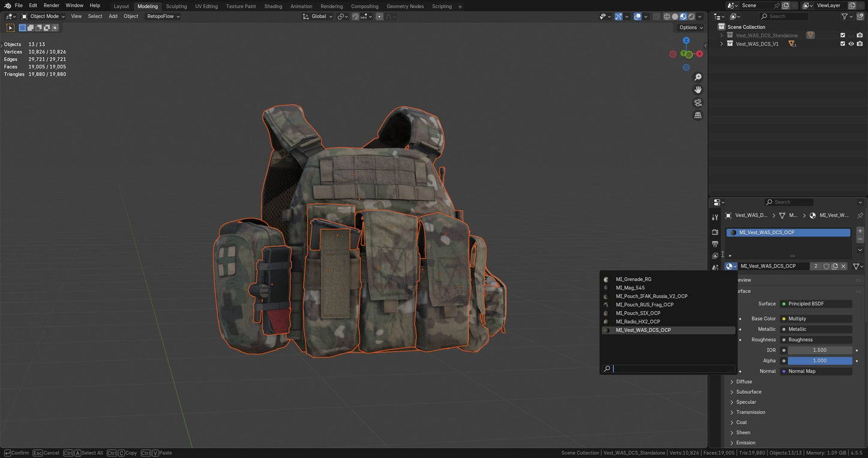Open the camera view icon in viewport gizmo
868x458 pixels.
click(x=698, y=103)
